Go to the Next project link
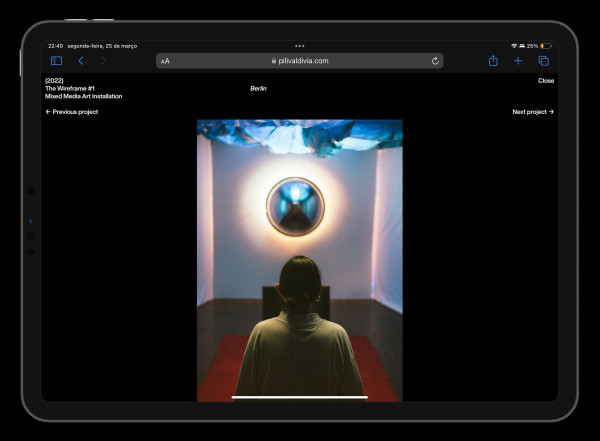 pos(532,112)
